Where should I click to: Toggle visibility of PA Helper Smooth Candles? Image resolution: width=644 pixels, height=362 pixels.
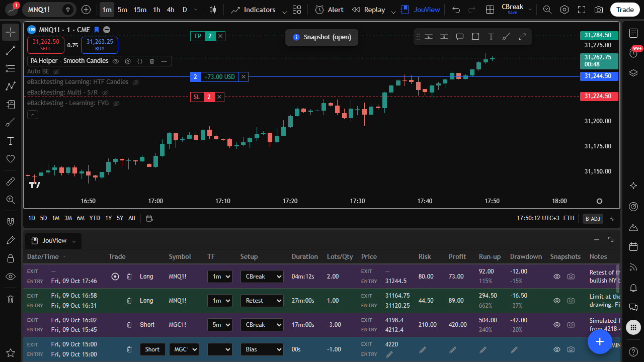[x=116, y=61]
